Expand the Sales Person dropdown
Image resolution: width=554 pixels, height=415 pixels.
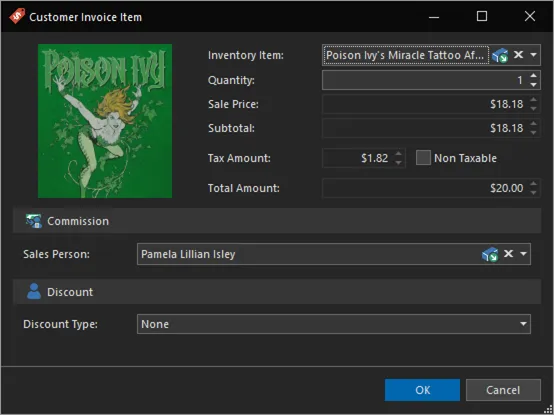(524, 254)
